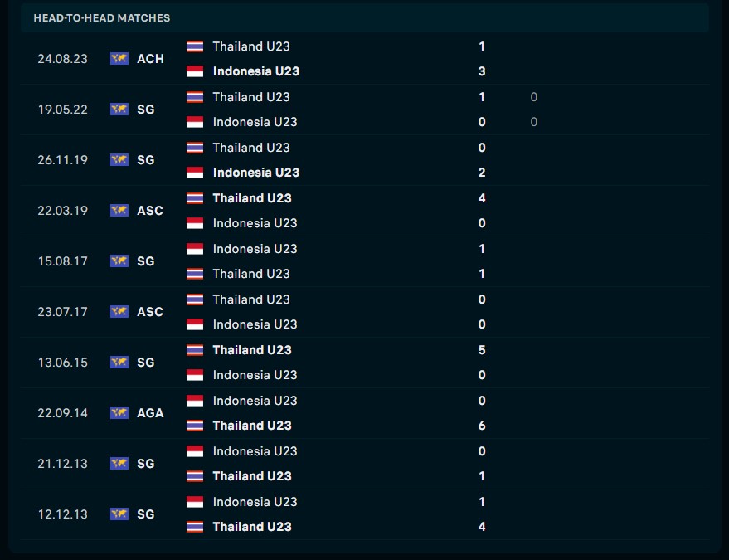Click the world map icon beside 19.05.22 SG
Screen dimensions: 729x560
(119, 110)
